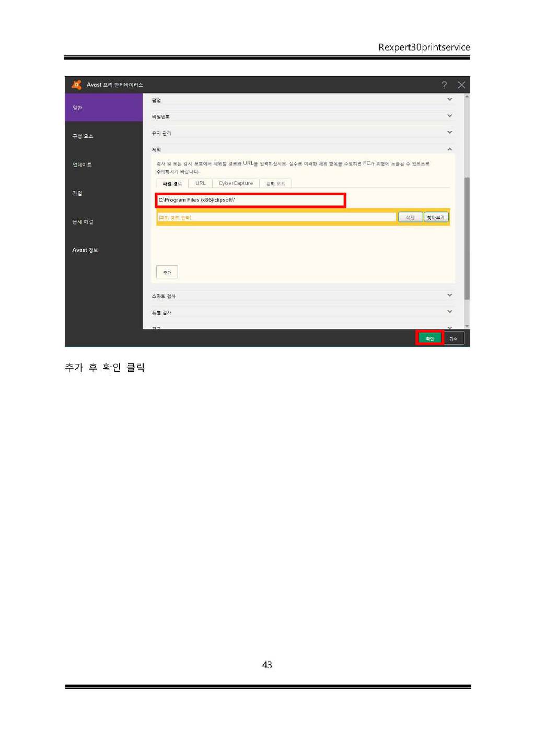Image resolution: width=535 pixels, height=756 pixels.
Task: Click the 팝업 section title
Action: 156,100
